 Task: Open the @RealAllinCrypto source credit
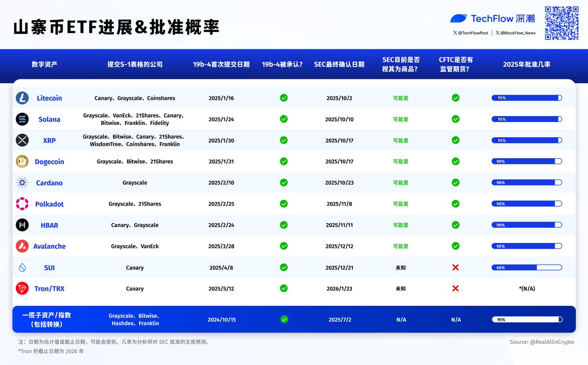[x=542, y=342]
